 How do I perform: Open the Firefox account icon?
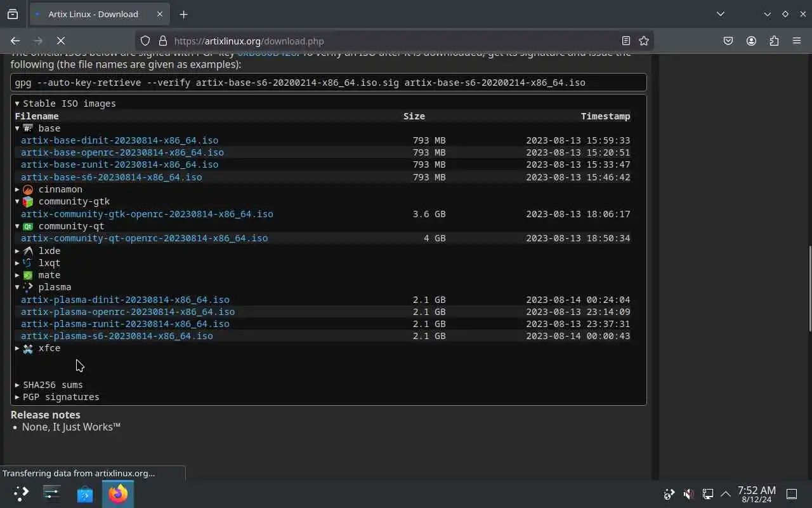point(751,41)
